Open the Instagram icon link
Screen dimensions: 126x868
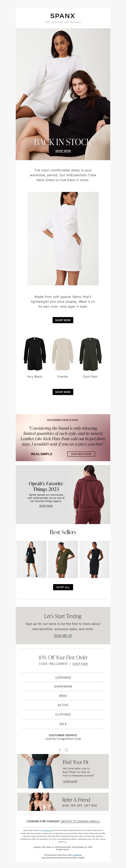pos(66,750)
